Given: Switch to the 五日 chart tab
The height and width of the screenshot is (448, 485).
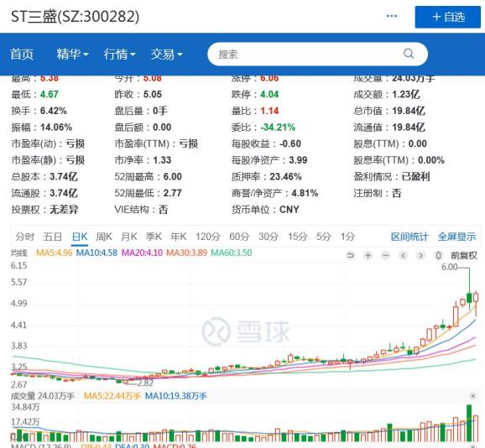Looking at the screenshot, I should point(53,237).
